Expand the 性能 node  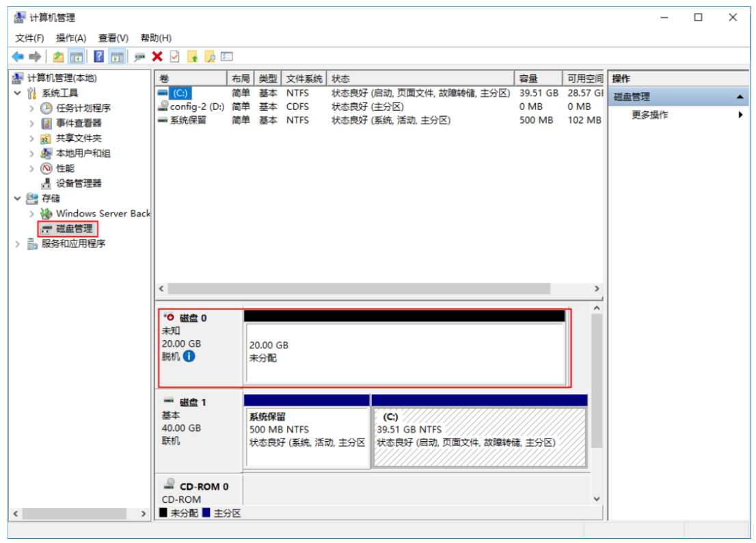(32, 169)
